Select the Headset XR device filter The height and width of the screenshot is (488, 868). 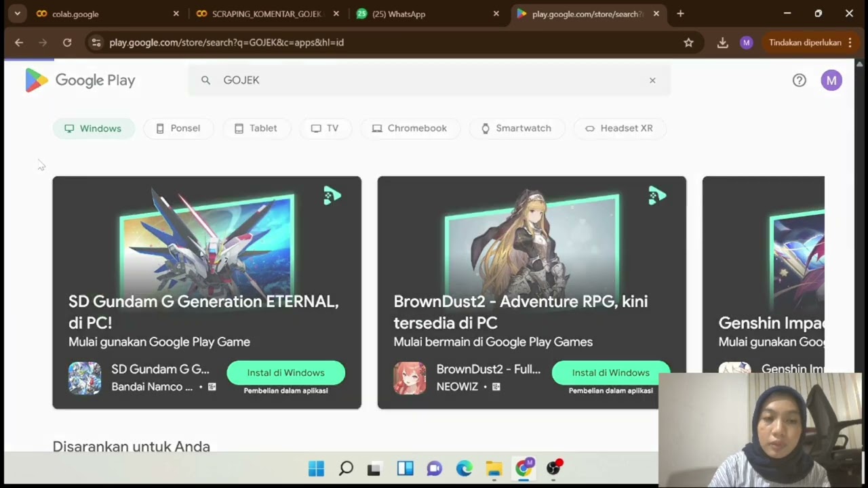[619, 128]
